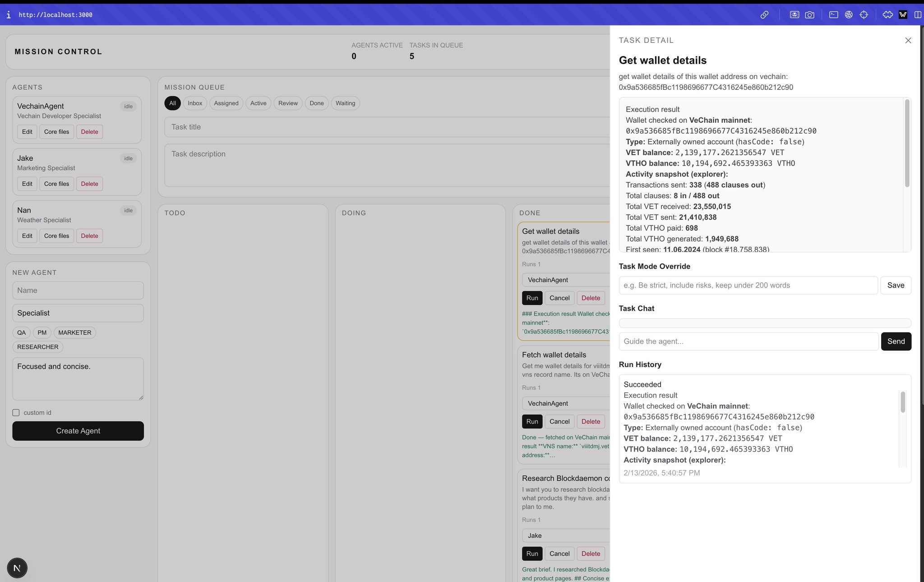
Task: Open the terminal console icon
Action: (834, 15)
